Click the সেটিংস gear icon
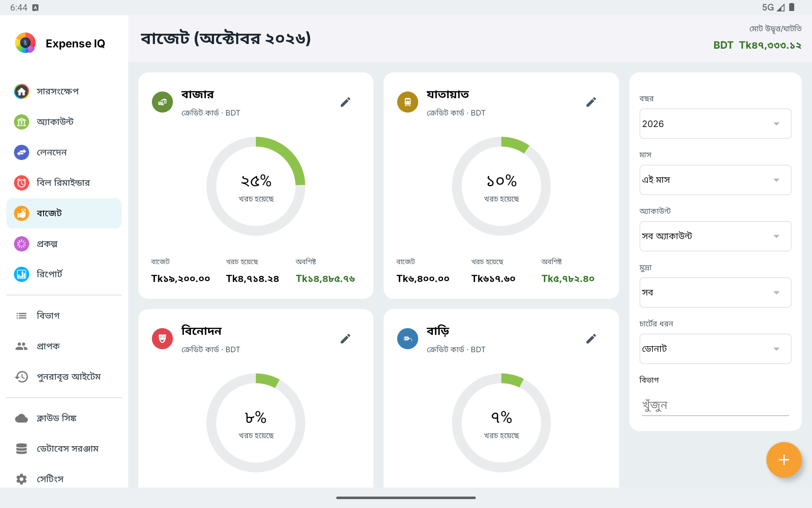The height and width of the screenshot is (508, 812). tap(22, 479)
